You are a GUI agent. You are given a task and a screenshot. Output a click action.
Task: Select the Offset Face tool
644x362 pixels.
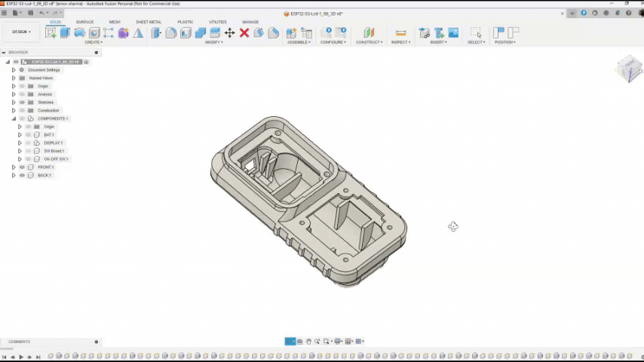[215, 33]
